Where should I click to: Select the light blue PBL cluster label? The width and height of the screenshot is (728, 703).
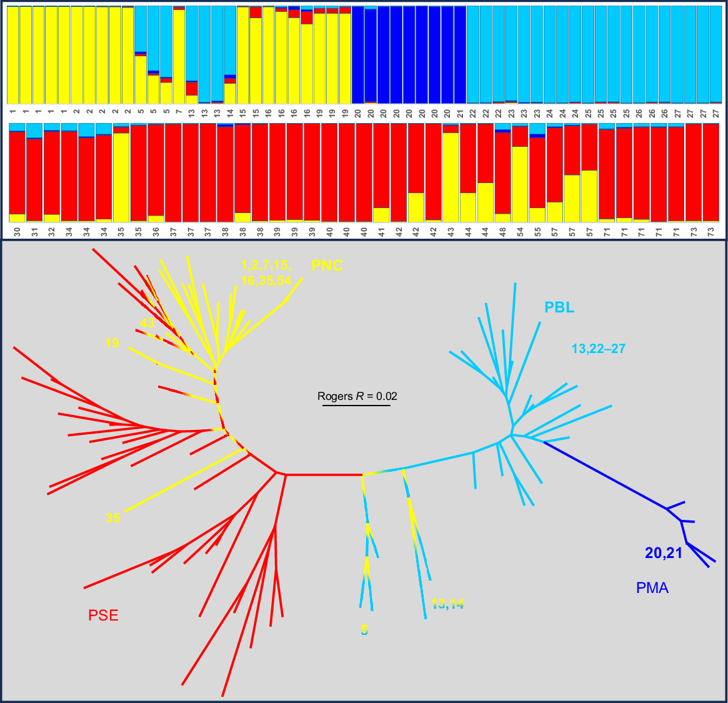coord(559,307)
